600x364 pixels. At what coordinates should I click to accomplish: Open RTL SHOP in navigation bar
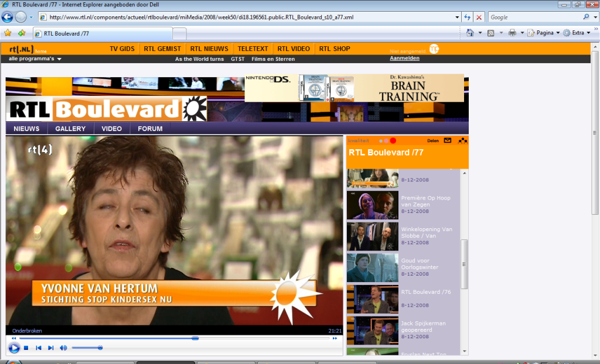[x=335, y=49]
